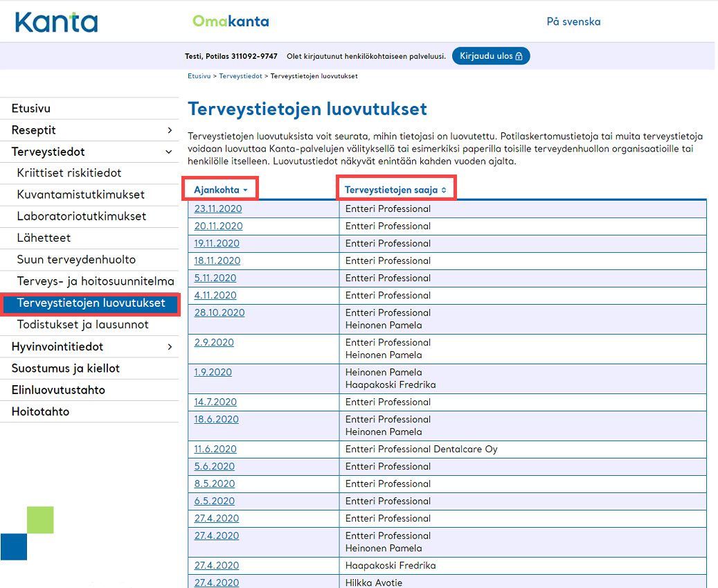Image resolution: width=718 pixels, height=588 pixels.
Task: Log out with Kirjaudu ulos button
Action: coord(491,56)
